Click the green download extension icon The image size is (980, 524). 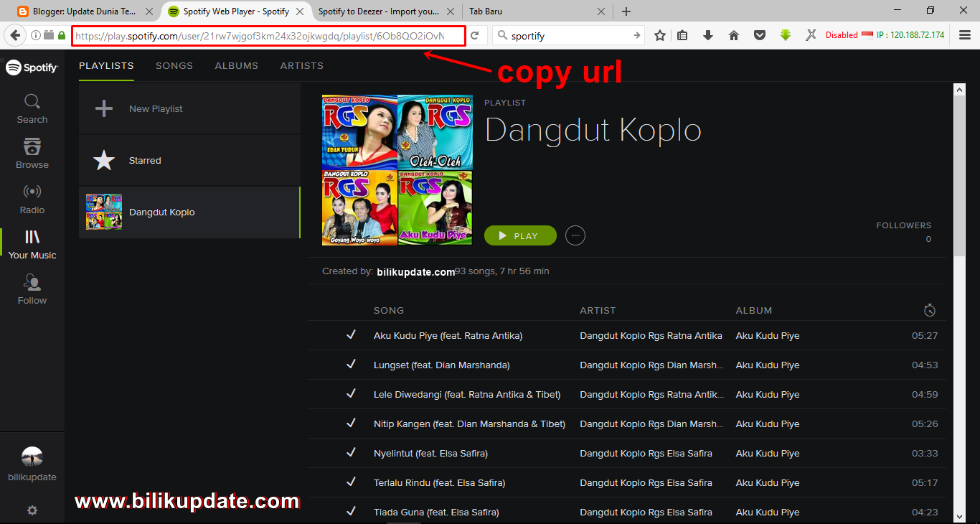point(786,35)
